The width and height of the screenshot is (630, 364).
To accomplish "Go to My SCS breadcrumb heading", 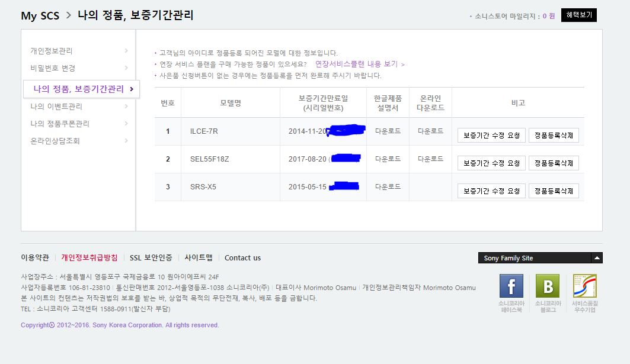I will [x=40, y=16].
